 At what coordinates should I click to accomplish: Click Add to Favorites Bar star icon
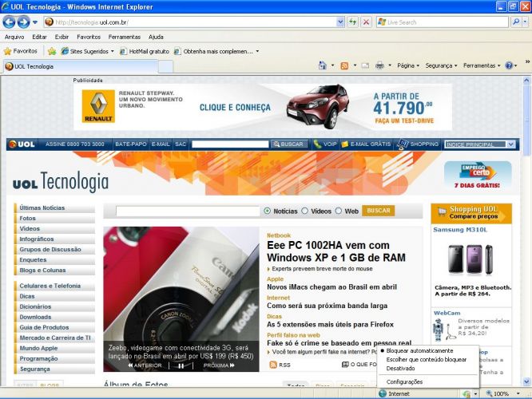pos(52,51)
